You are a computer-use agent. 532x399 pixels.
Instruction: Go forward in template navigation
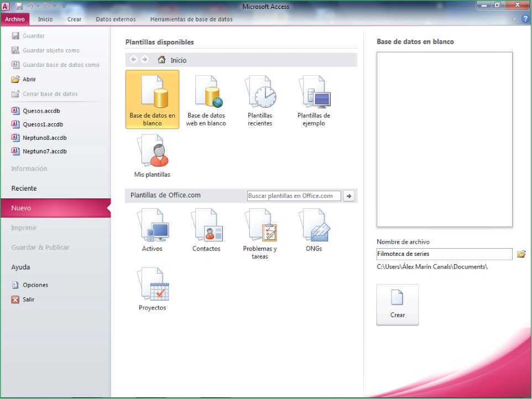[x=145, y=60]
